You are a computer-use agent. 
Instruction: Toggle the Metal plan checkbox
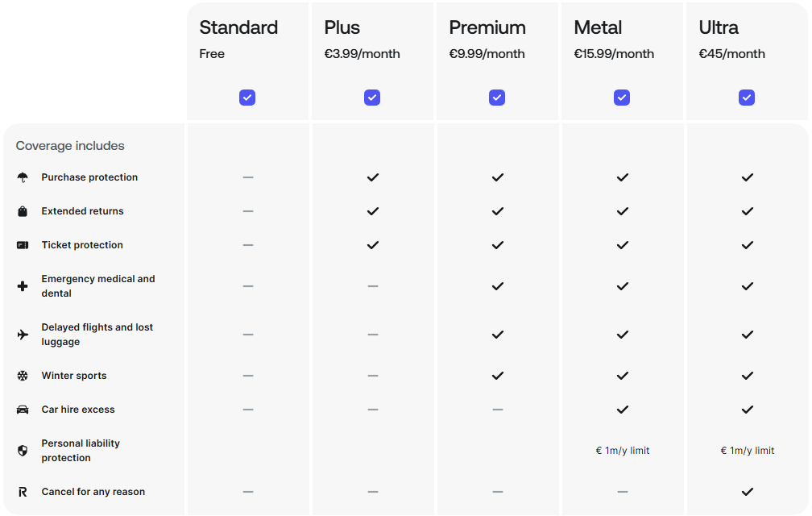tap(622, 98)
